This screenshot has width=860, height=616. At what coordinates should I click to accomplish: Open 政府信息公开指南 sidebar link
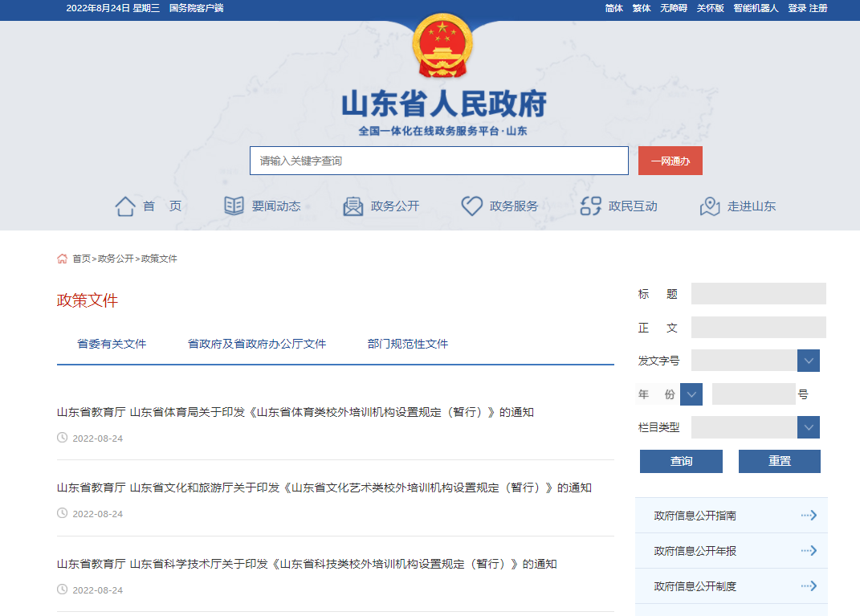click(695, 516)
